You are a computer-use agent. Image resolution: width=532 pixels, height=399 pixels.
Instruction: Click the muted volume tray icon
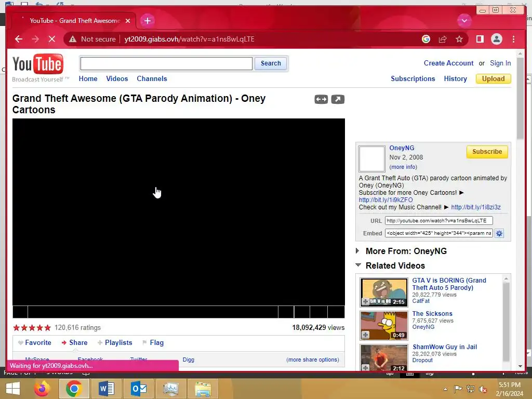[483, 389]
